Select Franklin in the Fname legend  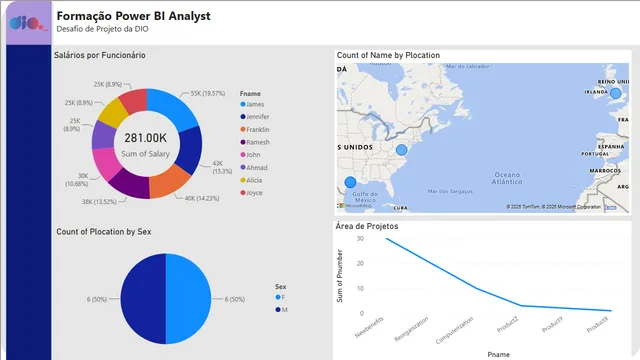(x=255, y=129)
